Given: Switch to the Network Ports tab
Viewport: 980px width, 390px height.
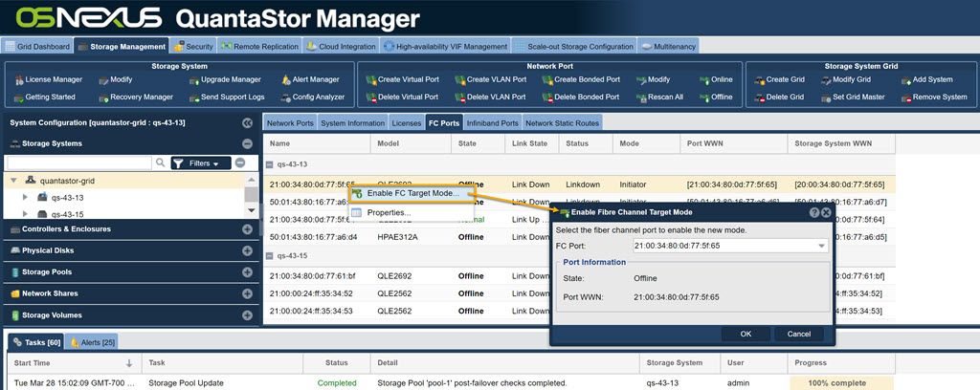Looking at the screenshot, I should tap(290, 123).
